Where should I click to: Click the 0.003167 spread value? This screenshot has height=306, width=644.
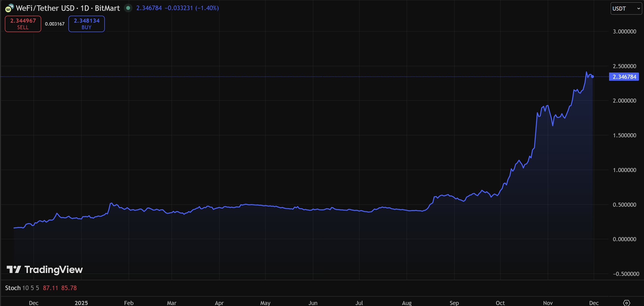pos(55,24)
